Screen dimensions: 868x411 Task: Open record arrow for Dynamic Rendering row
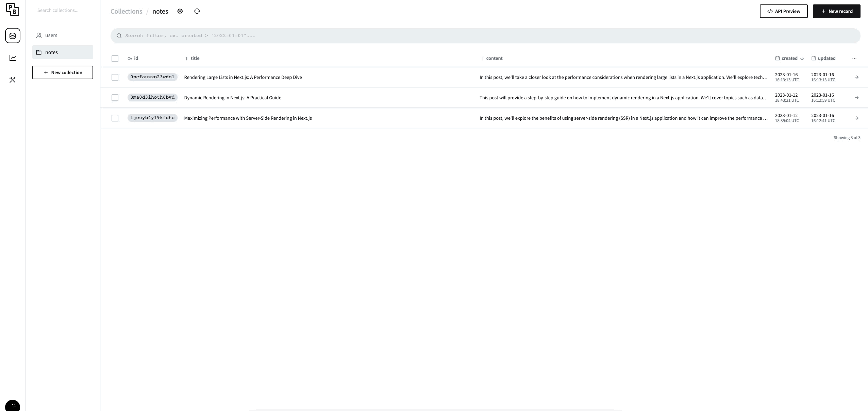tap(856, 98)
